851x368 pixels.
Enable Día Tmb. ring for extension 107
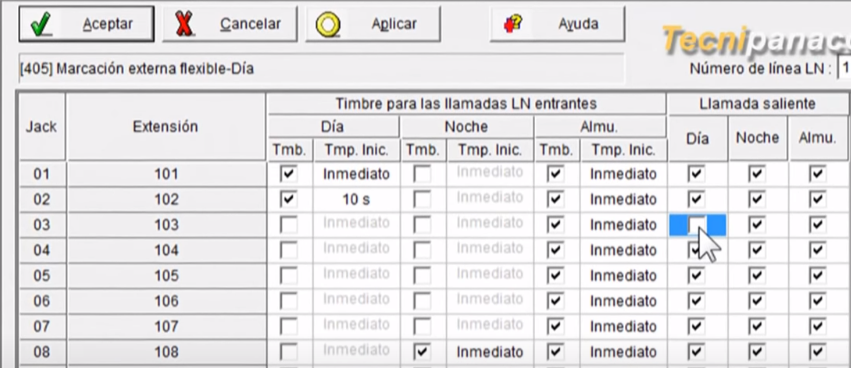coord(289,327)
